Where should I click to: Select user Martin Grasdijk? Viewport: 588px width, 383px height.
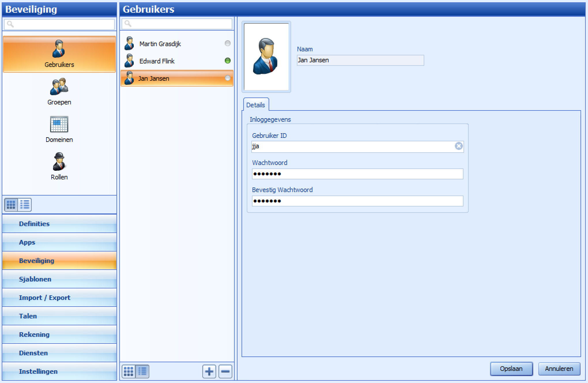(177, 44)
